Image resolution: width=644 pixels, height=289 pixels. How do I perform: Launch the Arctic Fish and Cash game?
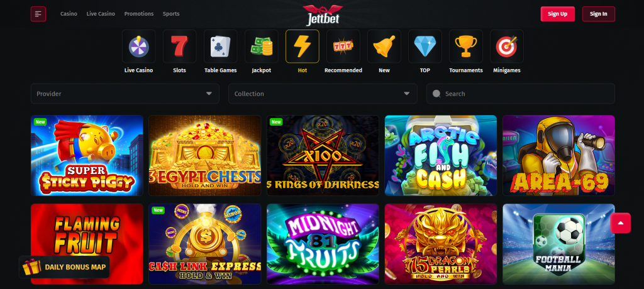[x=441, y=156]
